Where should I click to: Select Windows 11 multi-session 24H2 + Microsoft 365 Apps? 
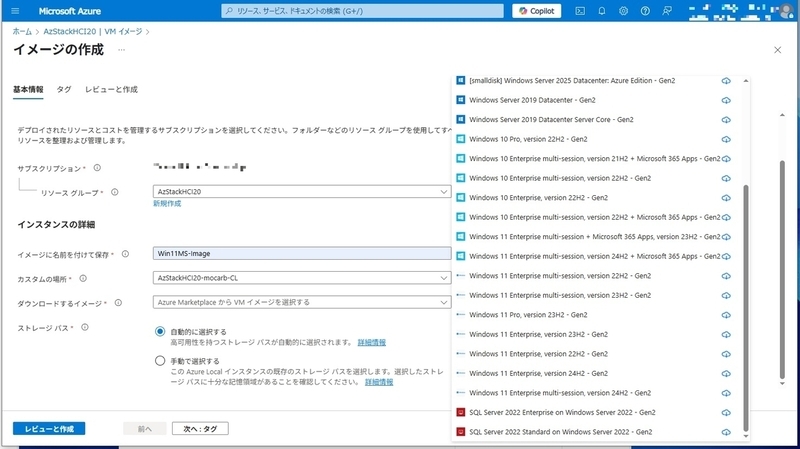click(x=594, y=256)
